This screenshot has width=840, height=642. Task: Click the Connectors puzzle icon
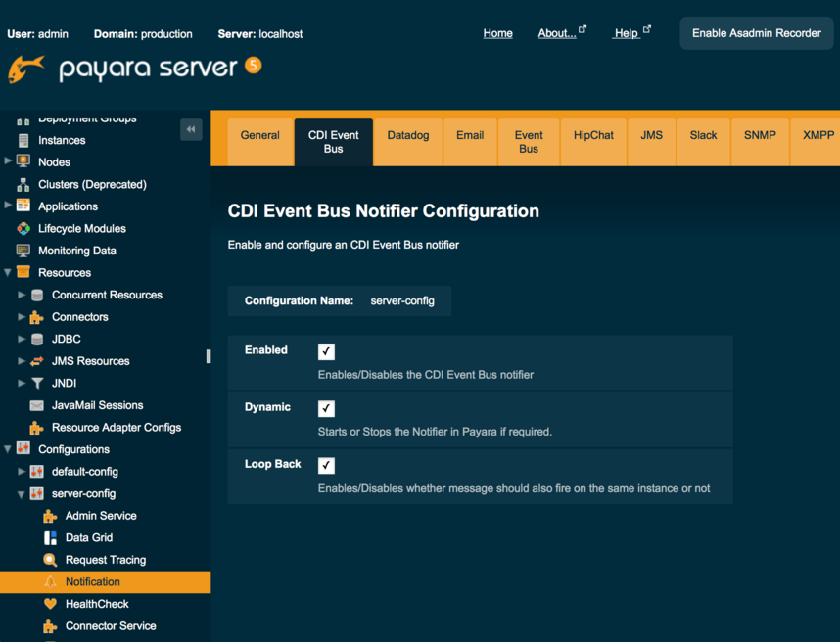(x=36, y=317)
